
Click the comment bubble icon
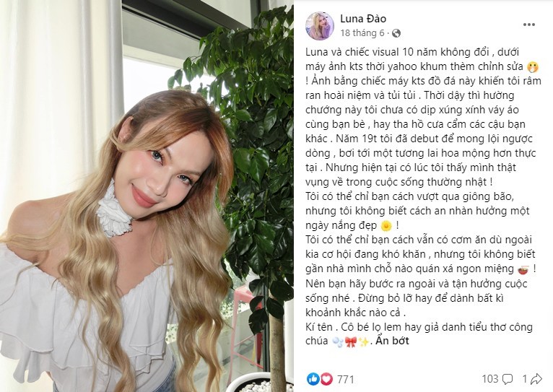[508, 379]
